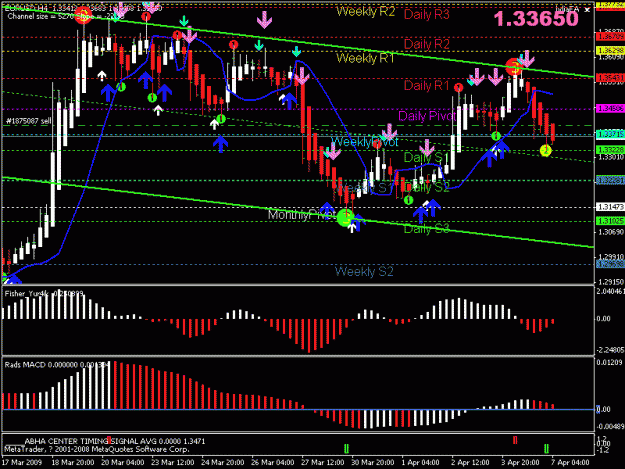The height and width of the screenshot is (469, 625).
Task: Click the Daily S1 label
Action: click(x=426, y=157)
